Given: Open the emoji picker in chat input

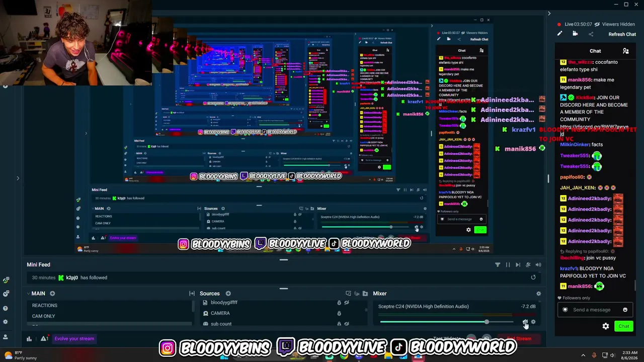Looking at the screenshot, I should pos(625,310).
